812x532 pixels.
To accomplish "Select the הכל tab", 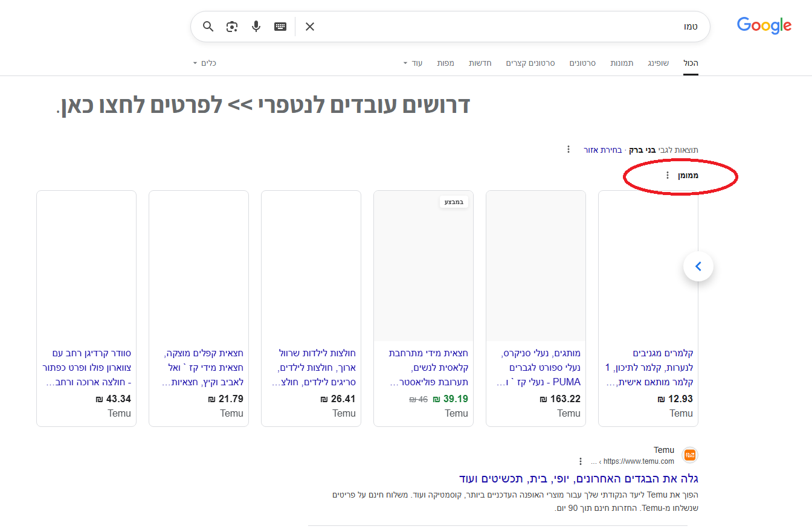I will [x=691, y=63].
